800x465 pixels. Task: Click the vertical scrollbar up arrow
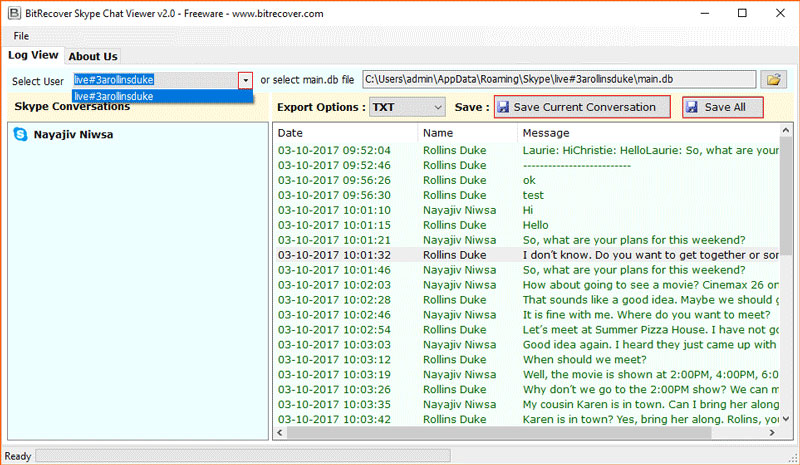pos(786,131)
